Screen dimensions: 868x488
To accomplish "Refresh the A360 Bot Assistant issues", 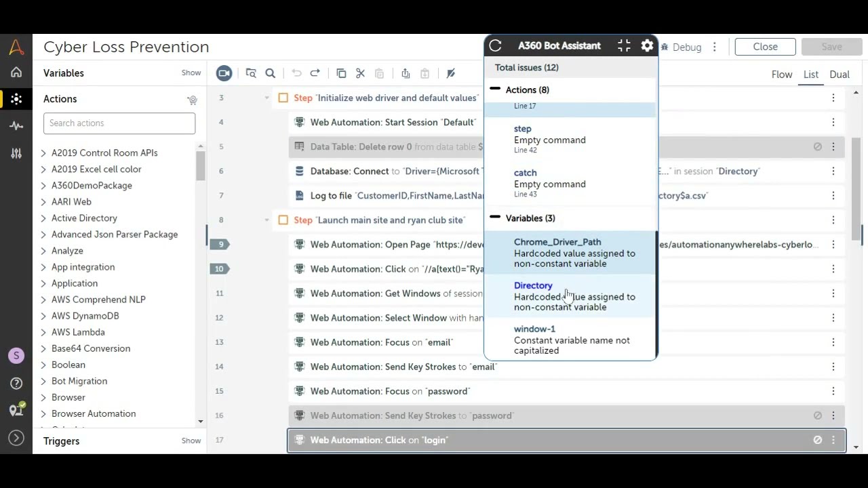I will click(495, 45).
